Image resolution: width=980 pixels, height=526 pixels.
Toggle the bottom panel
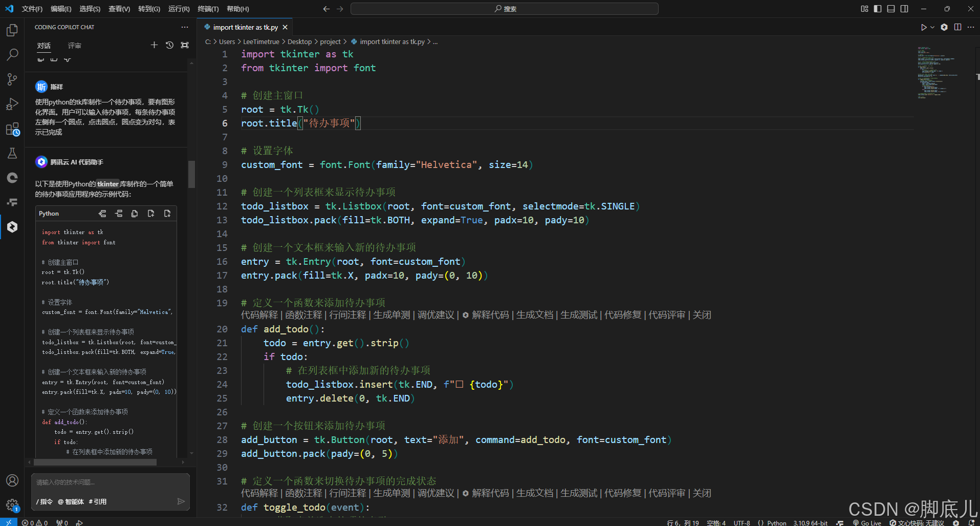891,9
